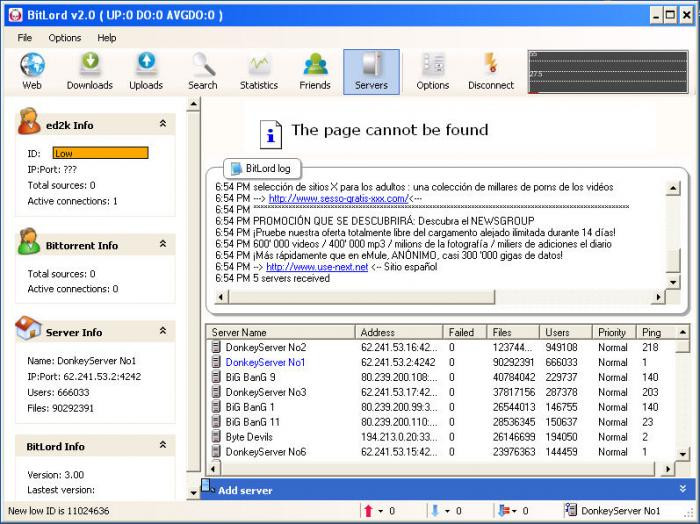Viewport: 700px width, 524px height.
Task: Click the Bittorrent Info green person icon
Action: coord(29,241)
